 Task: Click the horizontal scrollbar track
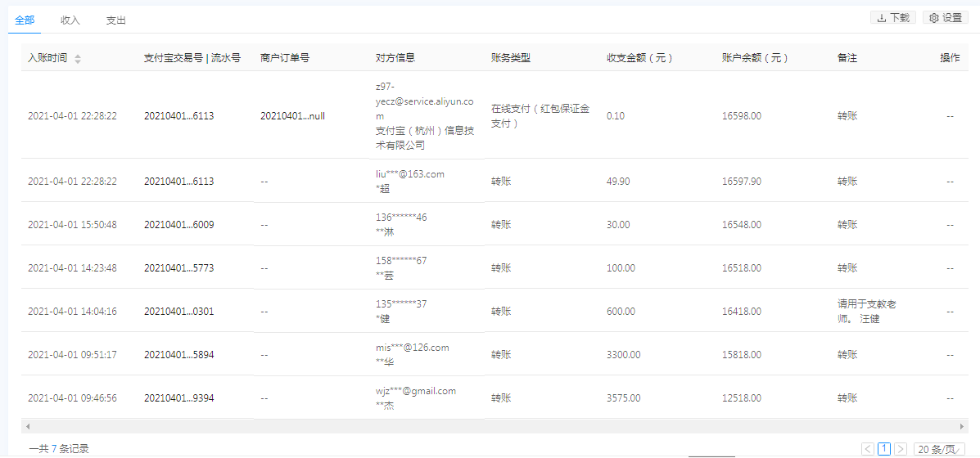click(x=491, y=426)
